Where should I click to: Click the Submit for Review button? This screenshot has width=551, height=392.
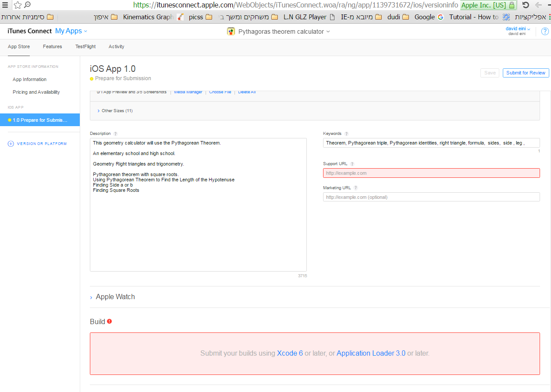[x=526, y=73]
